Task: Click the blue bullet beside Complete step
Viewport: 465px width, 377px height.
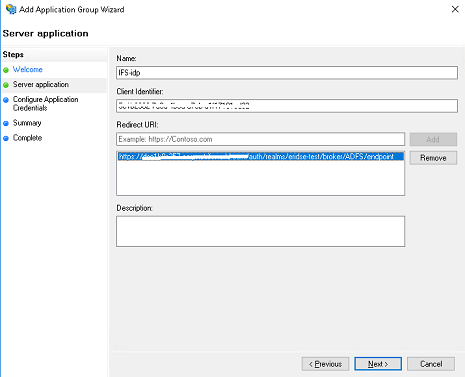Action: click(6, 138)
